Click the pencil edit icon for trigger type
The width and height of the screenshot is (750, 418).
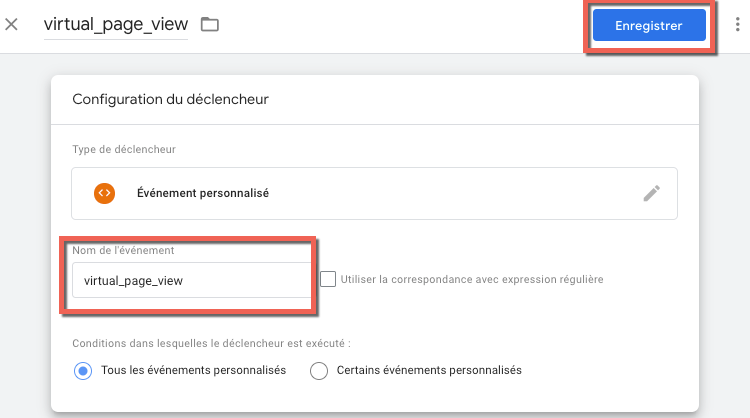pyautogui.click(x=652, y=193)
